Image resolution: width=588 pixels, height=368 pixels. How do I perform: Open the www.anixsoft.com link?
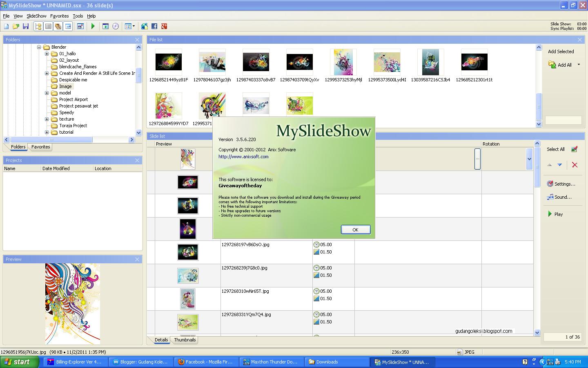[243, 157]
